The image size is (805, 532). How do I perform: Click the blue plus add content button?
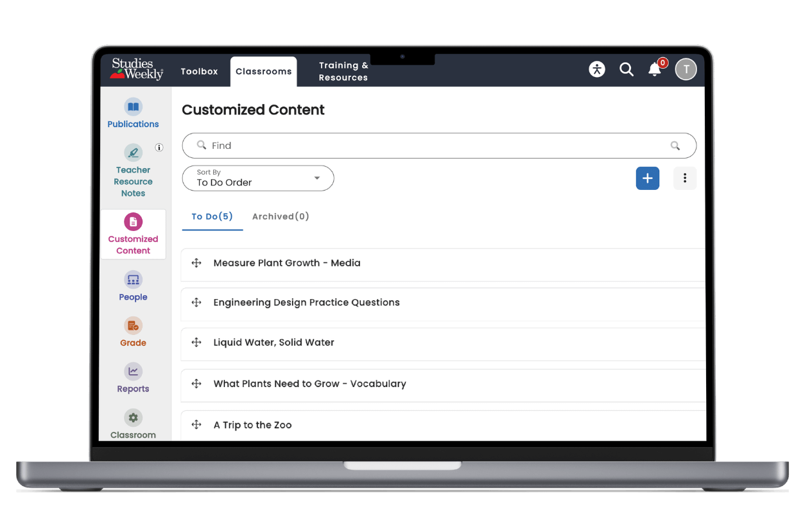[x=647, y=178]
